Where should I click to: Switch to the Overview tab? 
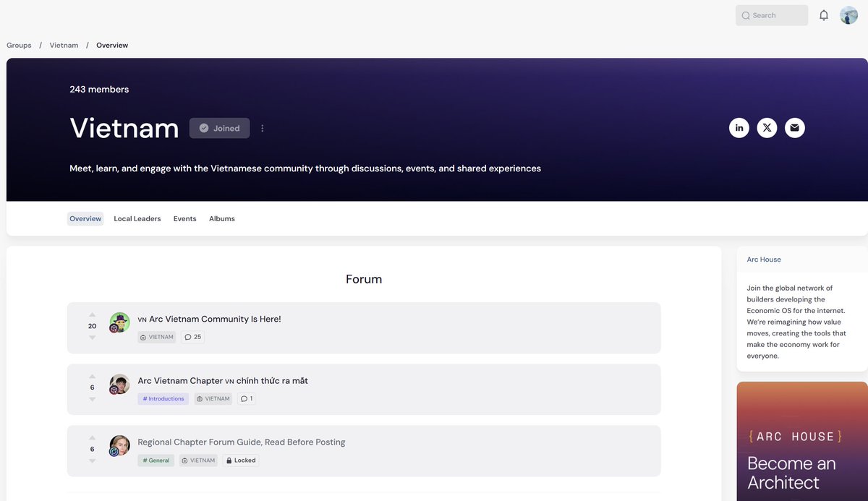click(x=85, y=218)
